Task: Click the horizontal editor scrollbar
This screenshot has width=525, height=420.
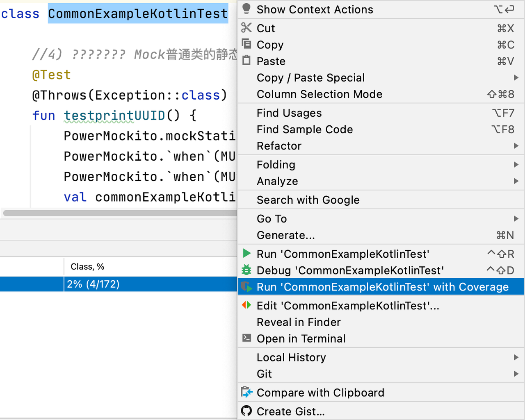Action: [120, 213]
